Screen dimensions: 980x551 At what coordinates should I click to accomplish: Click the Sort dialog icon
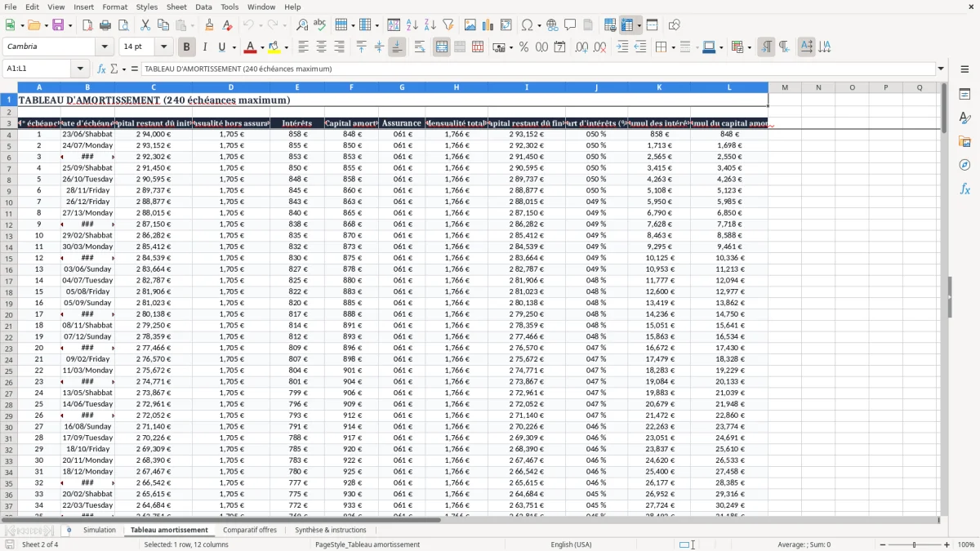point(394,25)
